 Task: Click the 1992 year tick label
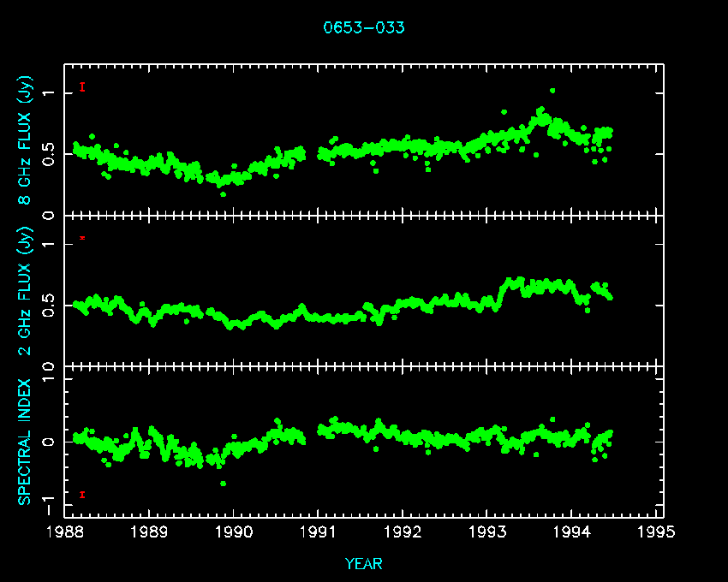click(403, 532)
